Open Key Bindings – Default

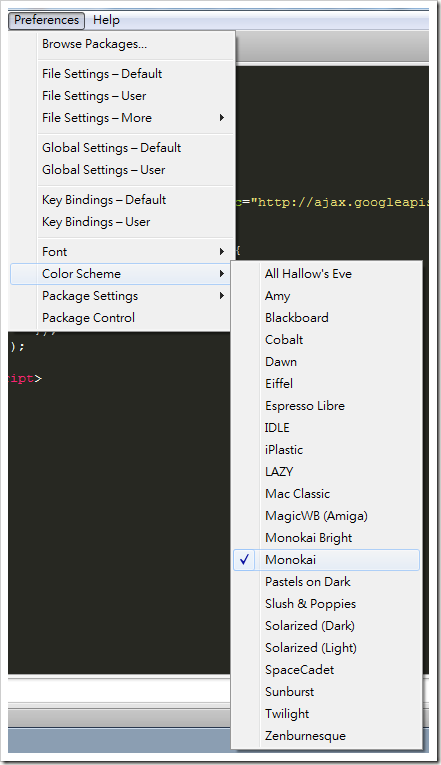tap(120, 200)
